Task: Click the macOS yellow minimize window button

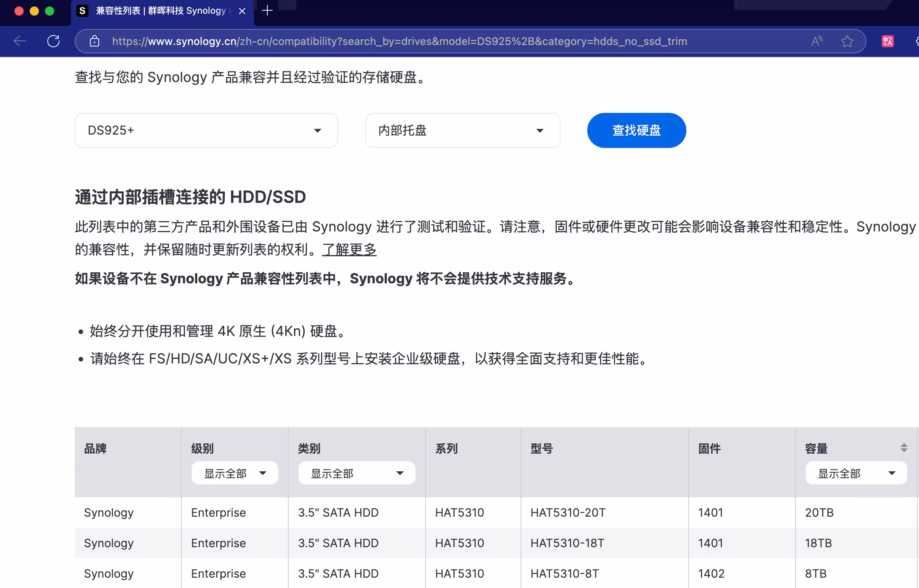Action: [x=34, y=11]
